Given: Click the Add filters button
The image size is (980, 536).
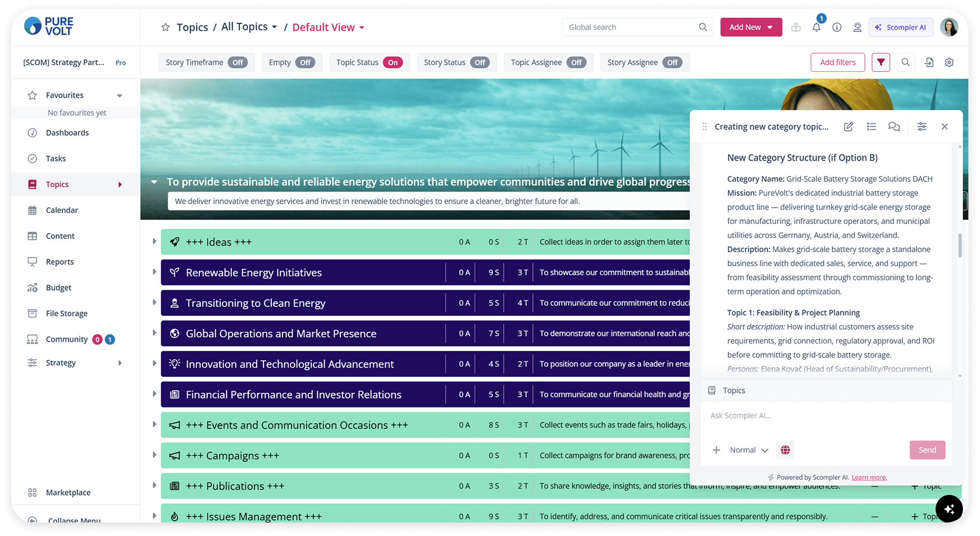Looking at the screenshot, I should [x=837, y=62].
